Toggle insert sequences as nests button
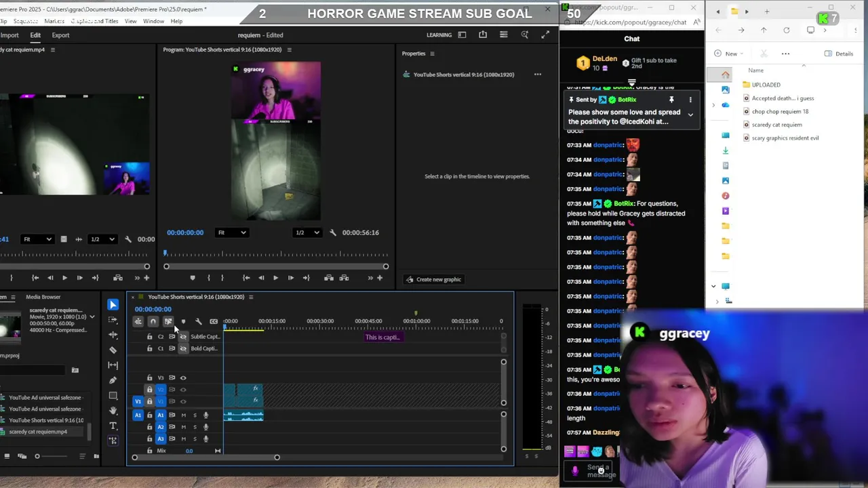 [x=138, y=321]
